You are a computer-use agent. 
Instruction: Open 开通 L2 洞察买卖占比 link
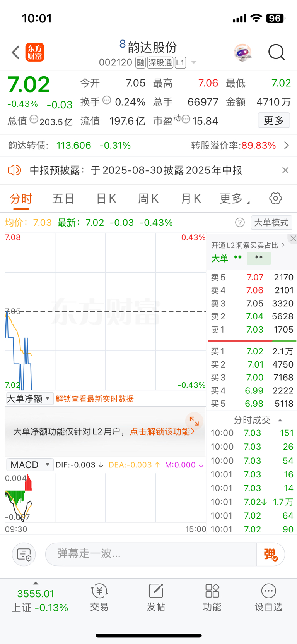pos(248,245)
